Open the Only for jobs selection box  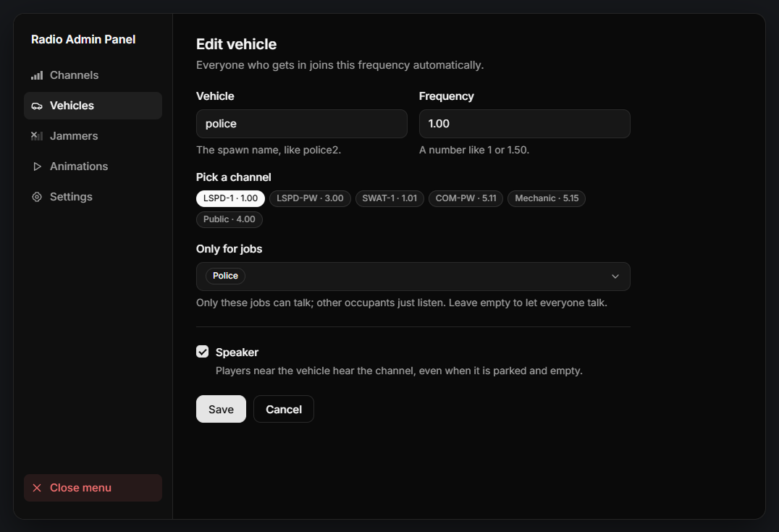(x=413, y=276)
